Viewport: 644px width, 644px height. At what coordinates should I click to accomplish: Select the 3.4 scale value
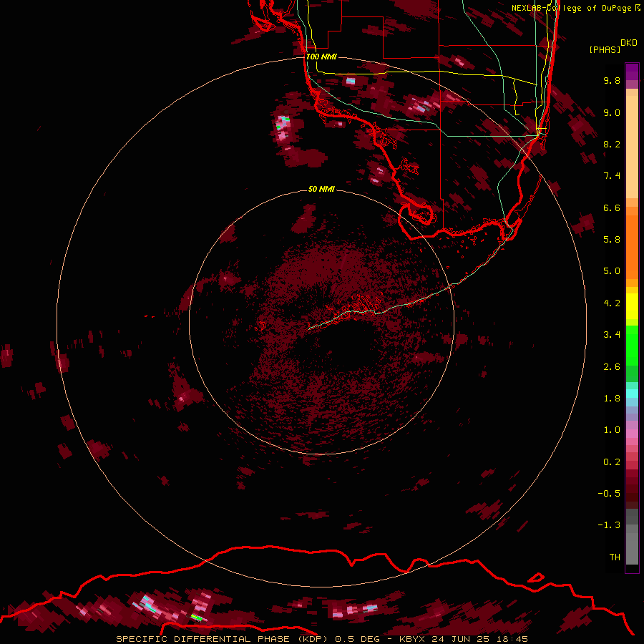pyautogui.click(x=612, y=335)
